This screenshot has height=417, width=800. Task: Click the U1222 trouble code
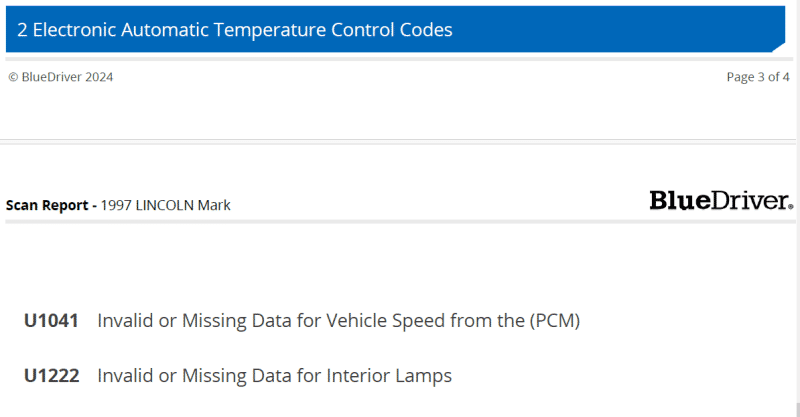tap(52, 376)
